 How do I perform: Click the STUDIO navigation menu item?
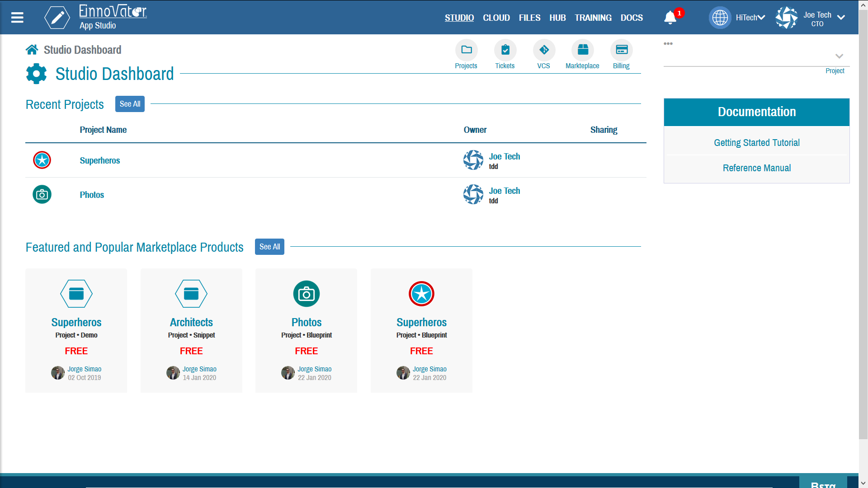click(x=460, y=18)
